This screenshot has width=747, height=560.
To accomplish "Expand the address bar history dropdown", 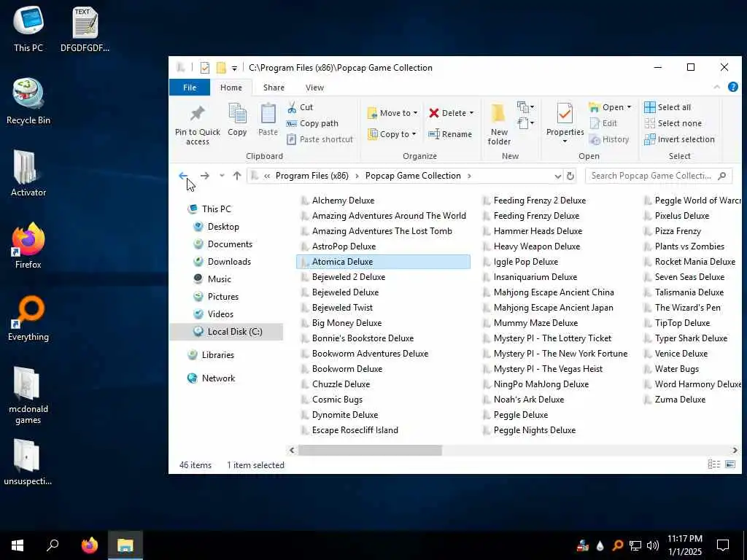I will coord(557,176).
